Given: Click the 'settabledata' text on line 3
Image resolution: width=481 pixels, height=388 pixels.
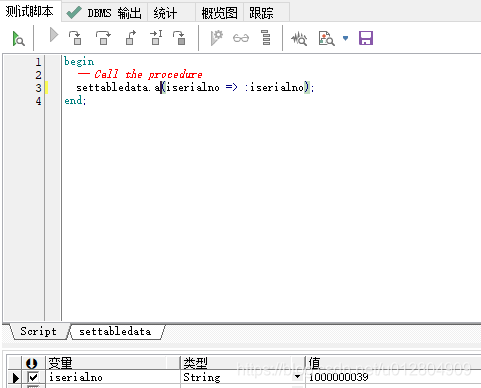Looking at the screenshot, I should point(112,88).
